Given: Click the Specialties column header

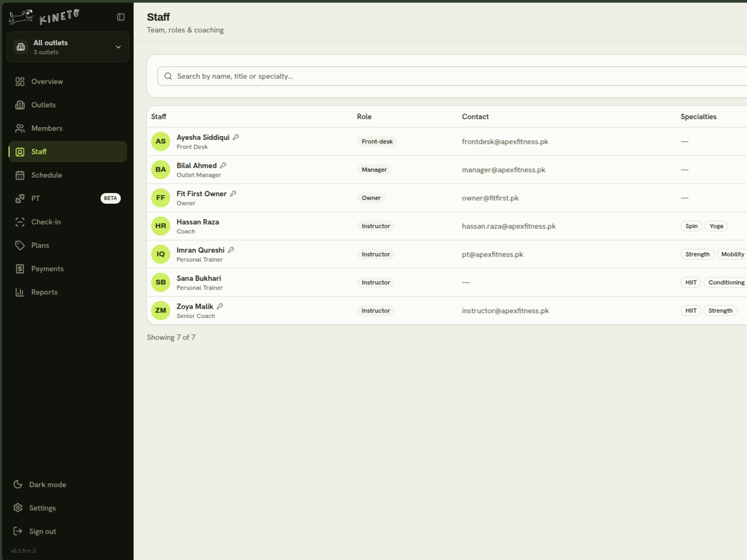Looking at the screenshot, I should pos(698,117).
